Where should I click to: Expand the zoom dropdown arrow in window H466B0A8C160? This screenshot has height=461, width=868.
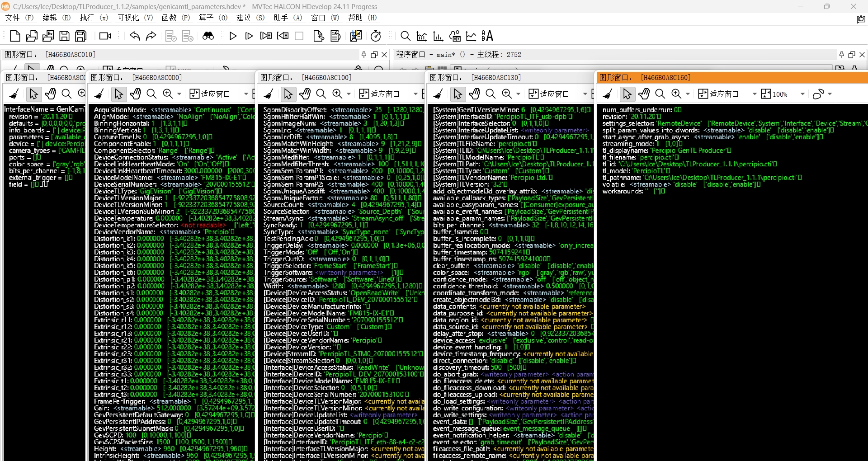point(688,94)
